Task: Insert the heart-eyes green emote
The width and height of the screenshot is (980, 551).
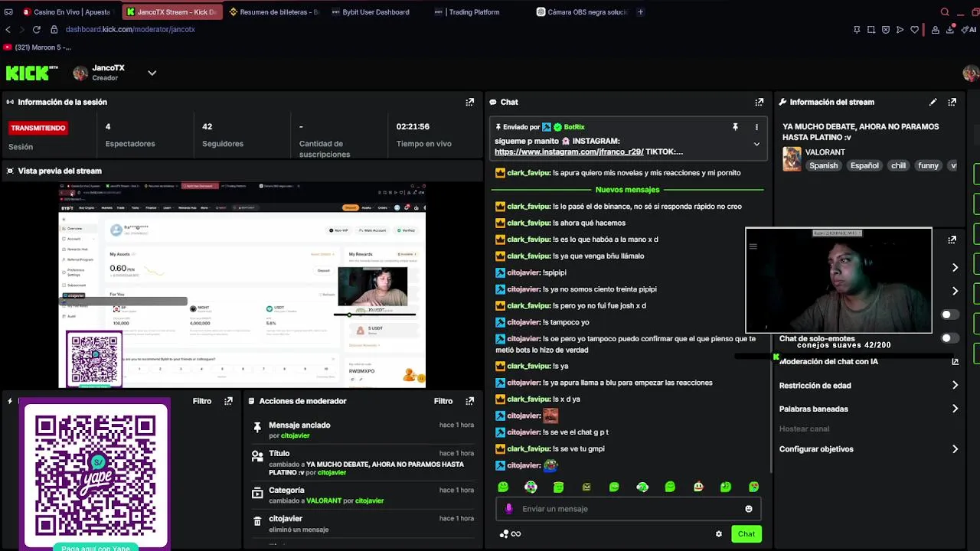Action: point(753,487)
